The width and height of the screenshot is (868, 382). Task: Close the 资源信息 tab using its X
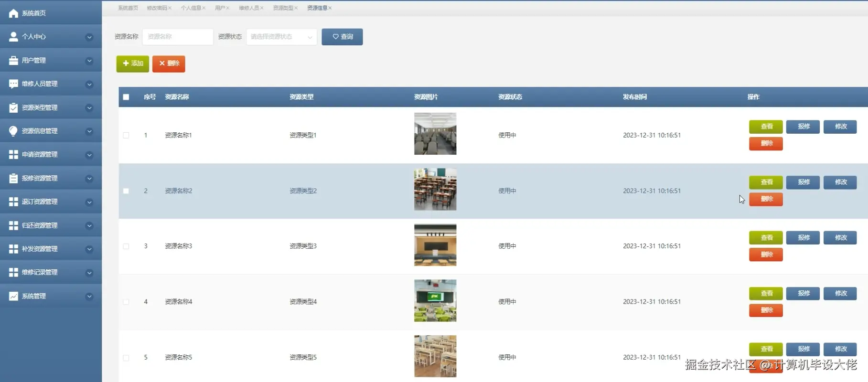coord(330,8)
